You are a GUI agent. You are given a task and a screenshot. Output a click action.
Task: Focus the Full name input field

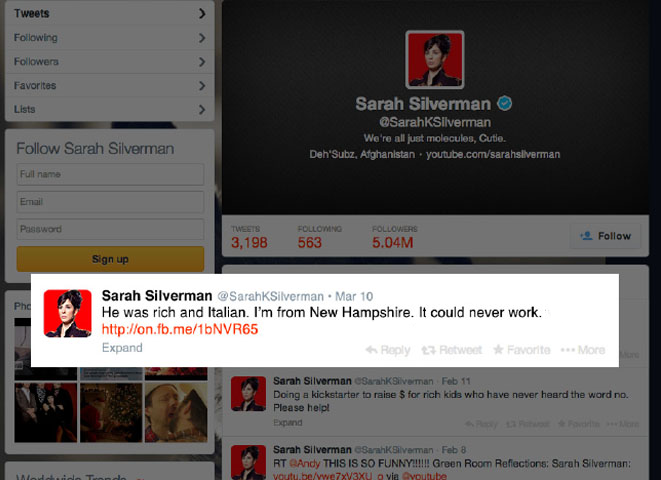110,174
